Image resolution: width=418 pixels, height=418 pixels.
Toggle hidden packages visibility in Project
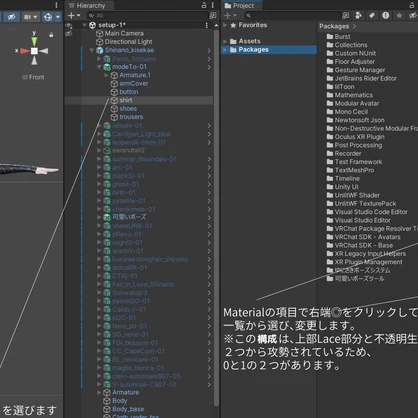click(x=413, y=15)
